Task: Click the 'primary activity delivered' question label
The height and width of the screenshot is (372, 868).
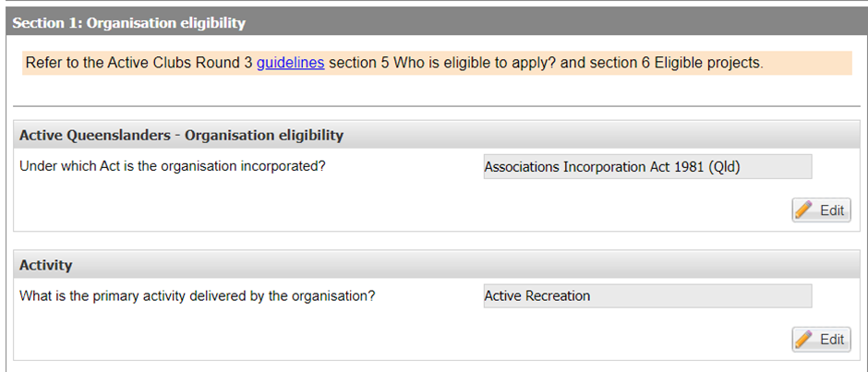Action: click(197, 296)
